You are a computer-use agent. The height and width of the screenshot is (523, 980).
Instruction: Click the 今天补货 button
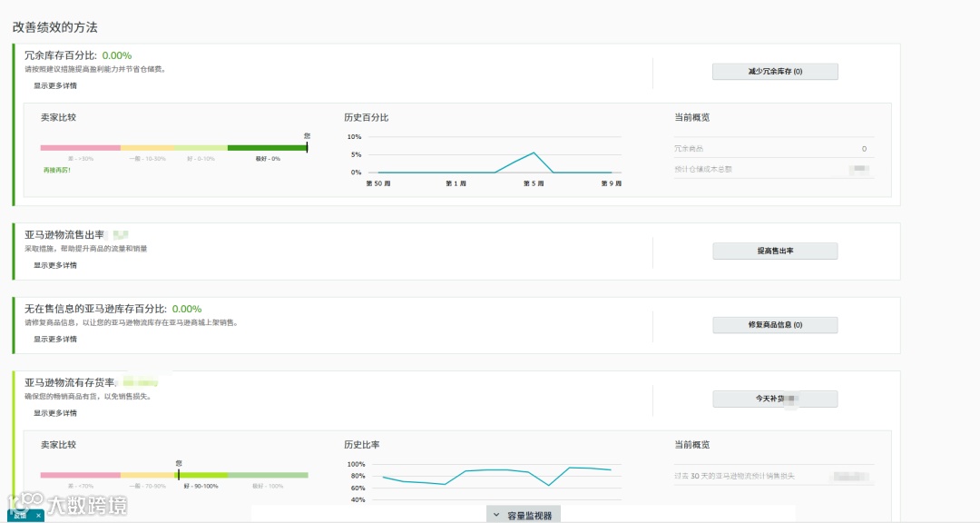click(775, 399)
